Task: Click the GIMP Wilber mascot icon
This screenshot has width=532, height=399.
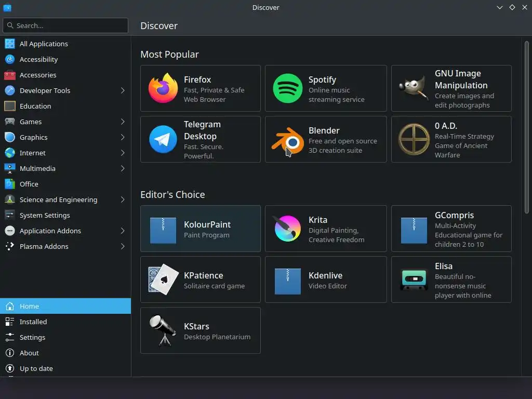Action: point(414,87)
